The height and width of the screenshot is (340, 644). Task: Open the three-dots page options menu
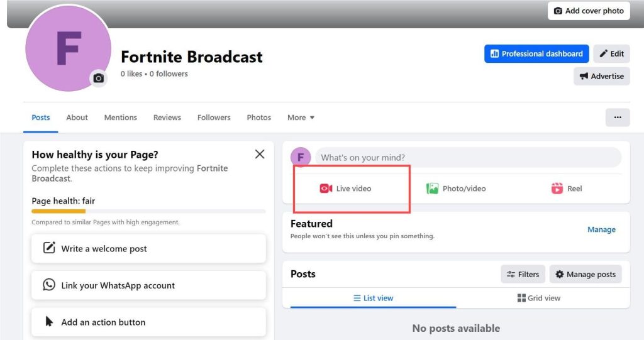click(x=618, y=118)
